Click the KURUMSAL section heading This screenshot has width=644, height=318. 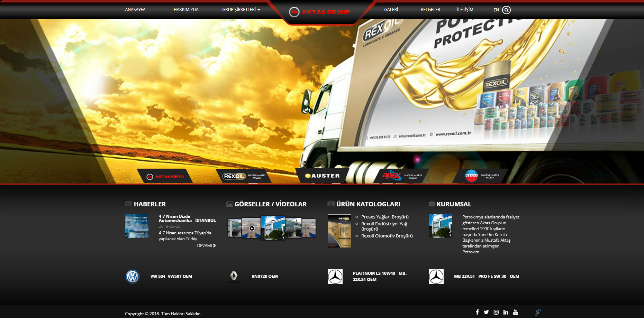(x=454, y=204)
